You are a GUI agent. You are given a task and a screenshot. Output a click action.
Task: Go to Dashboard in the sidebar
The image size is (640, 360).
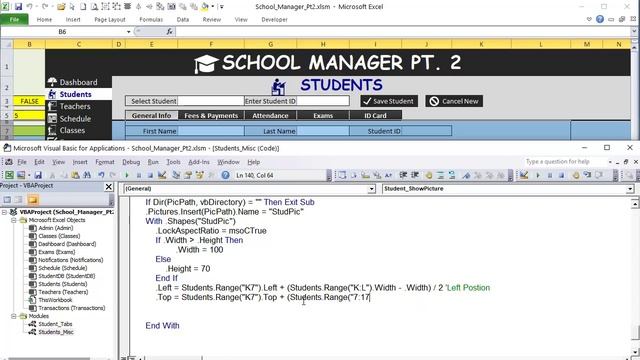78,82
